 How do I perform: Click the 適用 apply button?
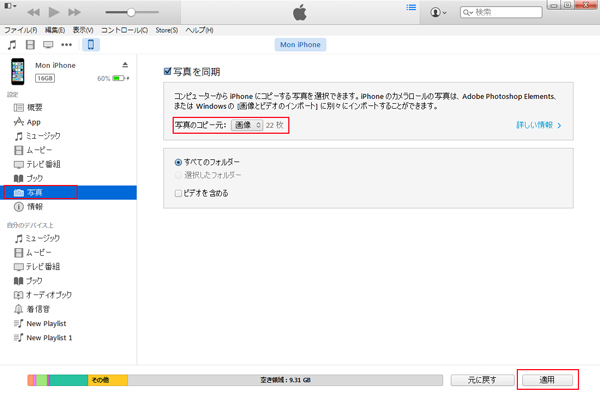[x=547, y=380]
